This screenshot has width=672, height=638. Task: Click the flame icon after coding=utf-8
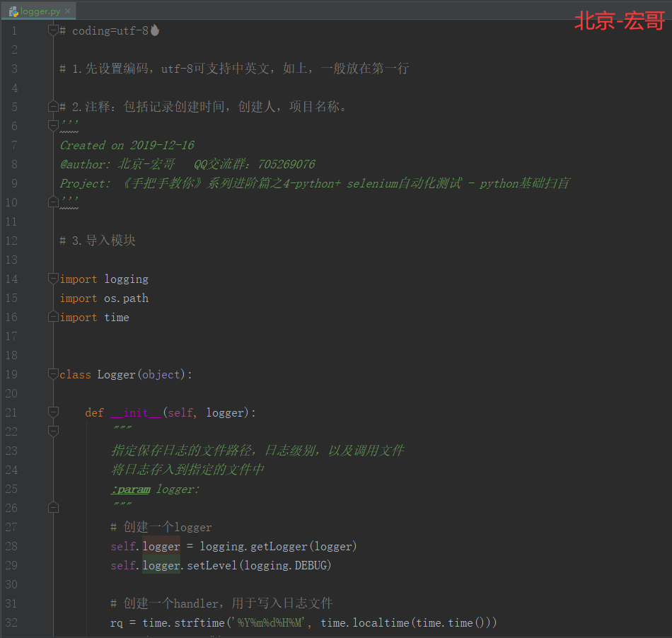(155, 30)
